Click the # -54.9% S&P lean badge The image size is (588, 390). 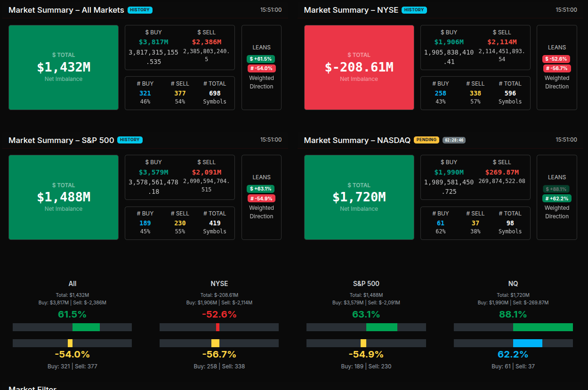tap(261, 198)
